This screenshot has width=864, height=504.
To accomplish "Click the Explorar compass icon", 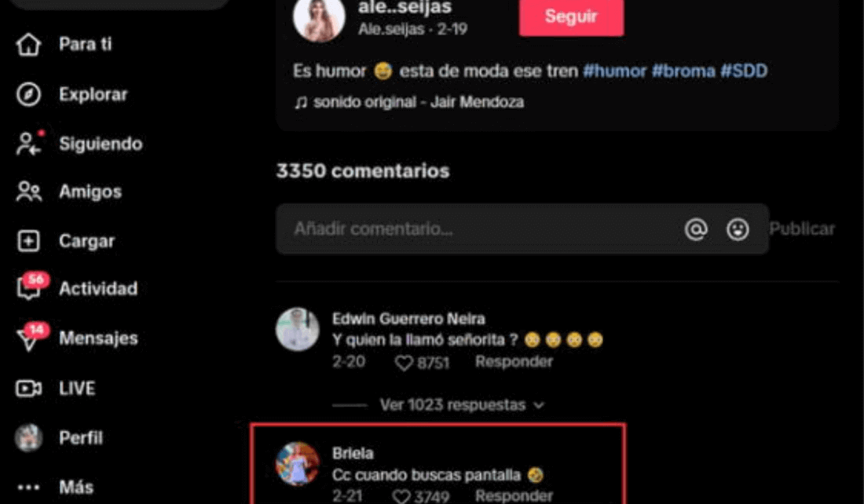I will click(x=28, y=94).
